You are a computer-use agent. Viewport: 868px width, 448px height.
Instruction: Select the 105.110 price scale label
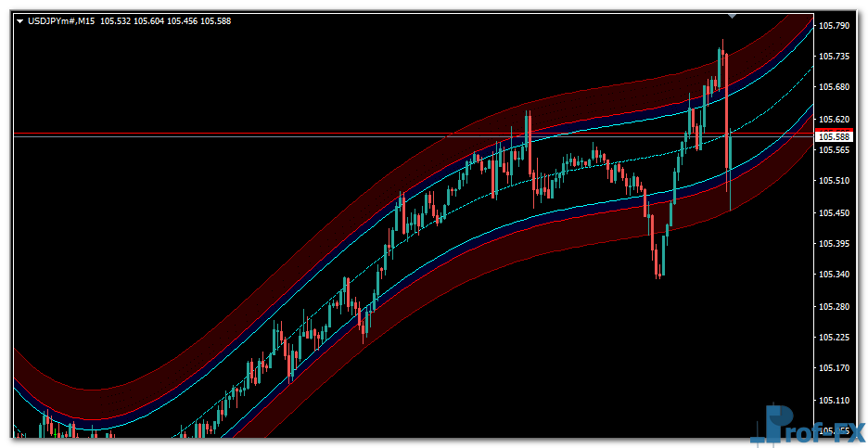835,400
